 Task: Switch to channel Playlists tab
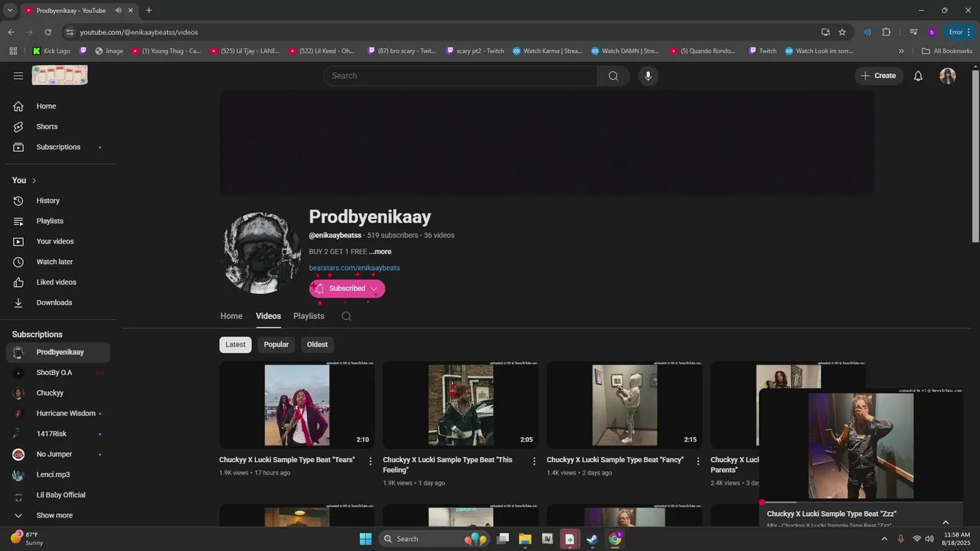coord(309,316)
